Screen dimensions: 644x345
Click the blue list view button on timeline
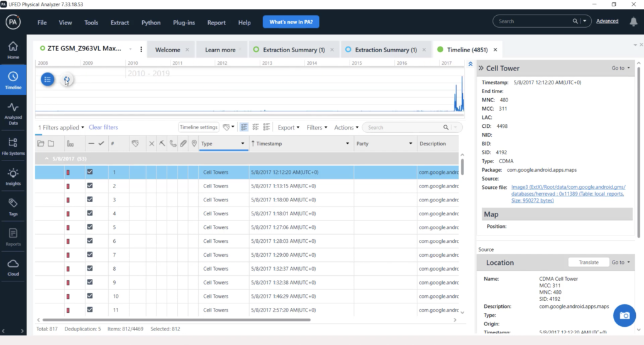pyautogui.click(x=48, y=79)
